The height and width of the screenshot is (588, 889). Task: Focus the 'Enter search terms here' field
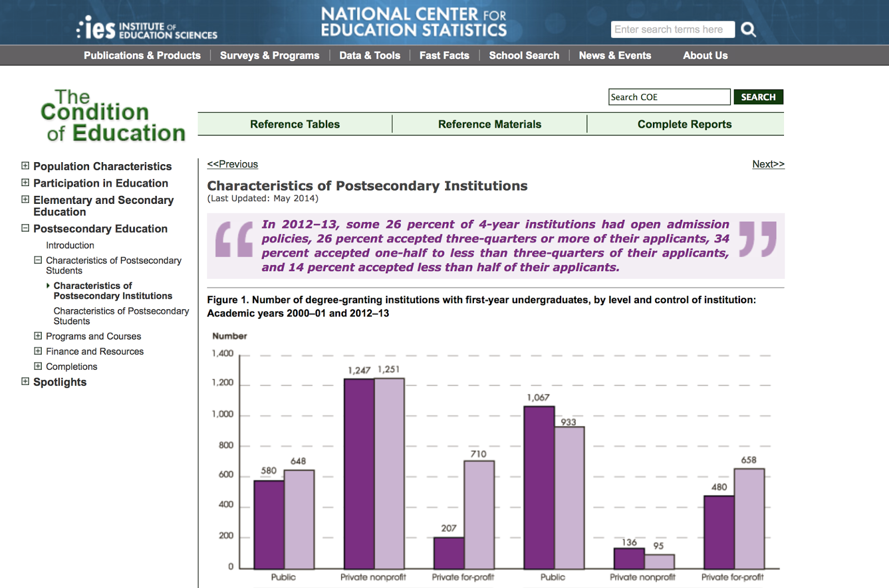click(672, 29)
